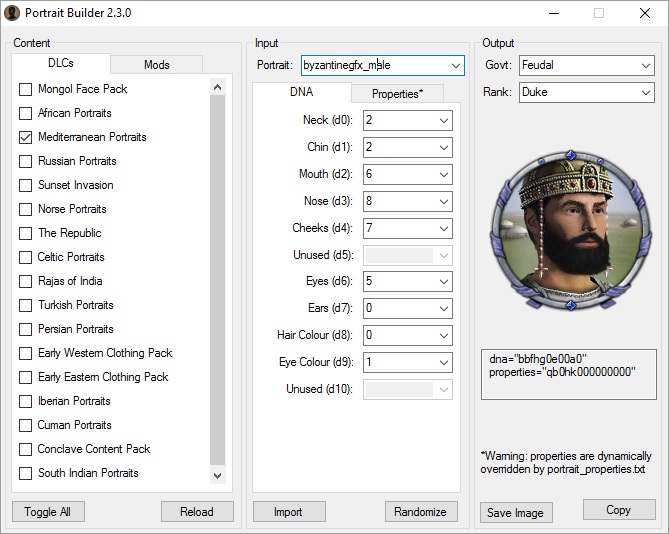Copy the DNA output
The image size is (669, 534).
tap(619, 510)
